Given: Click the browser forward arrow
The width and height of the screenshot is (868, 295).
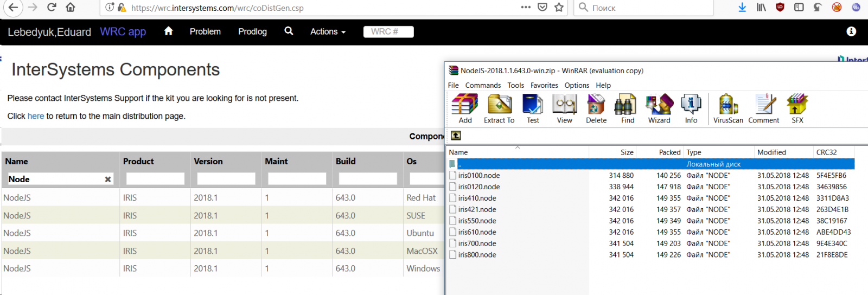Looking at the screenshot, I should (33, 7).
